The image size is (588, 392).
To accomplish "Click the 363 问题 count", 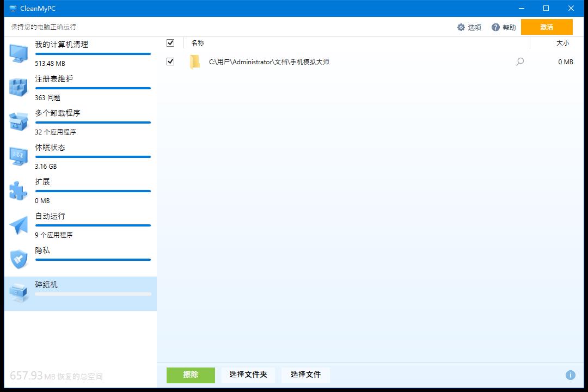I will [47, 98].
